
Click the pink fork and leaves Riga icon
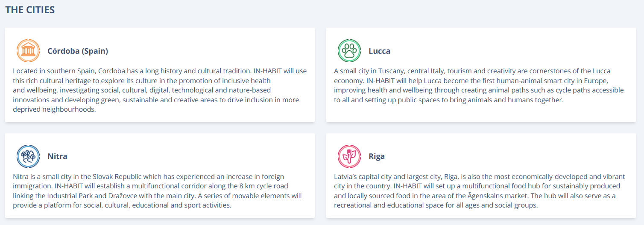pyautogui.click(x=349, y=156)
